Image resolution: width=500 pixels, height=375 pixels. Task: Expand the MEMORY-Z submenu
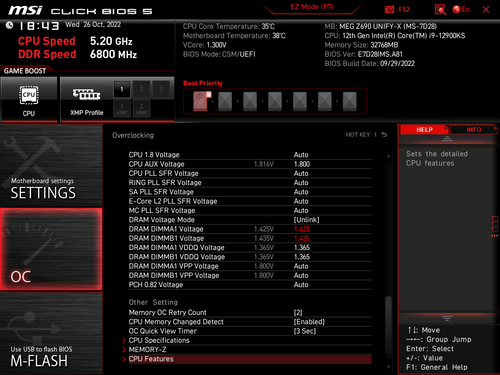pyautogui.click(x=250, y=350)
